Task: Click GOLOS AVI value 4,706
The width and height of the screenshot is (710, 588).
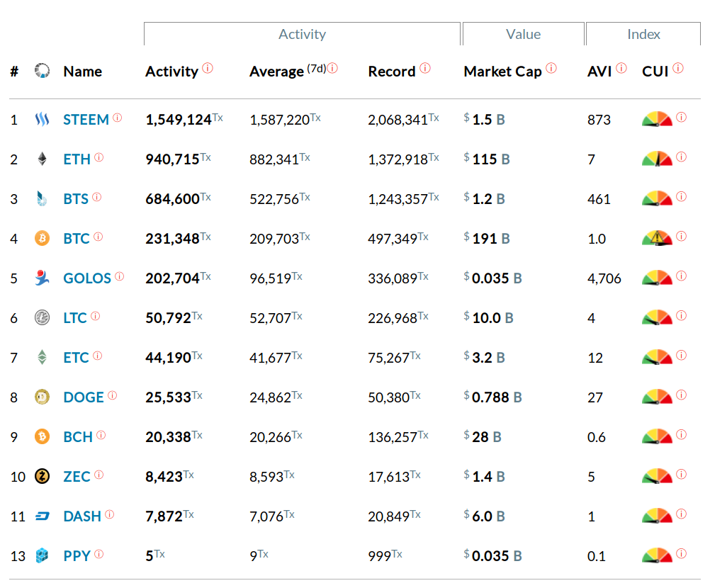Action: click(604, 278)
